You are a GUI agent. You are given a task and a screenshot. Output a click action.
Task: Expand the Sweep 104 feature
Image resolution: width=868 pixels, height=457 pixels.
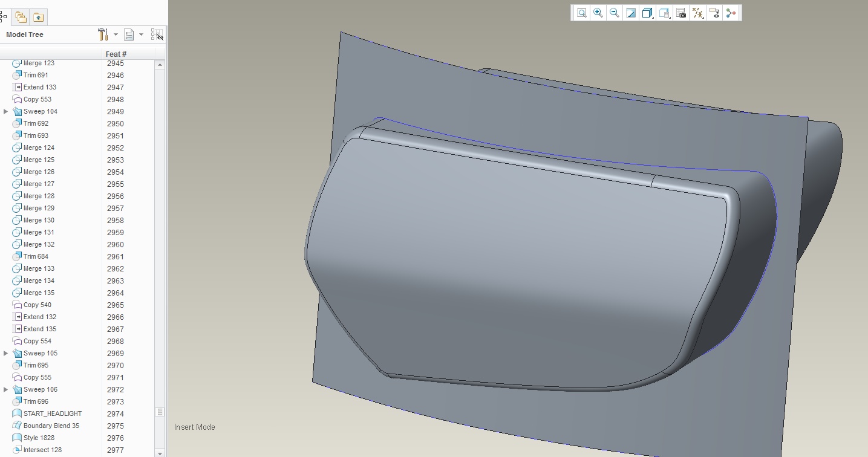pos(6,111)
